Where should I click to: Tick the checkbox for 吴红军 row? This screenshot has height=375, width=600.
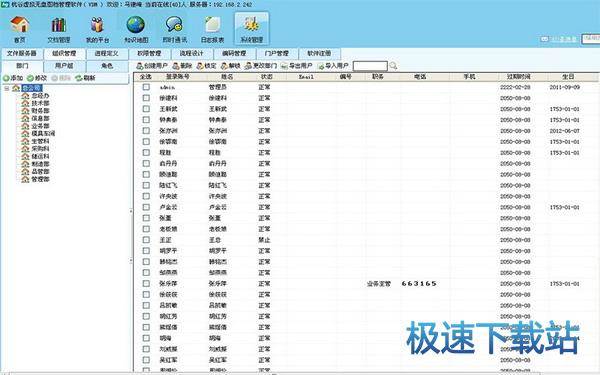146,360
